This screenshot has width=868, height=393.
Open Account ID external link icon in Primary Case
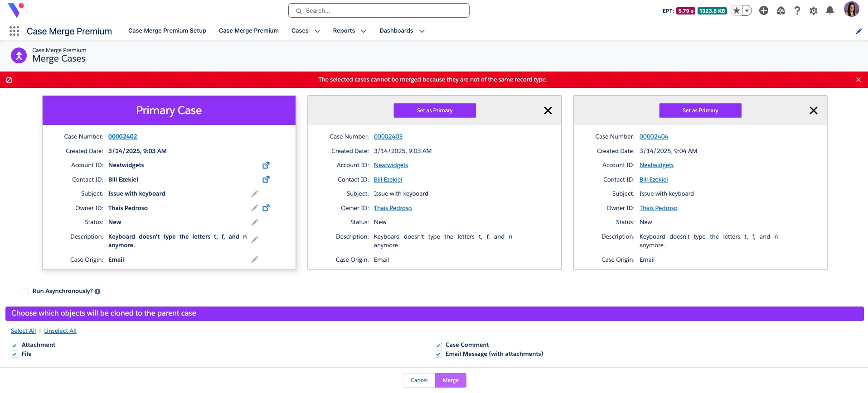(266, 165)
